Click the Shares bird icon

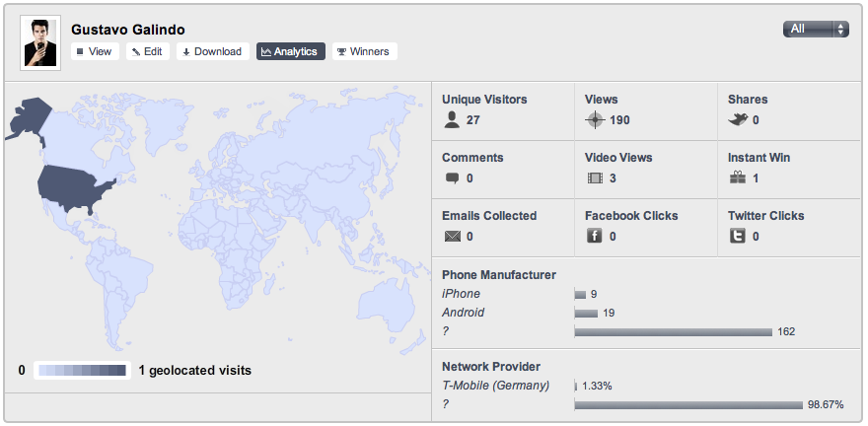pos(738,120)
